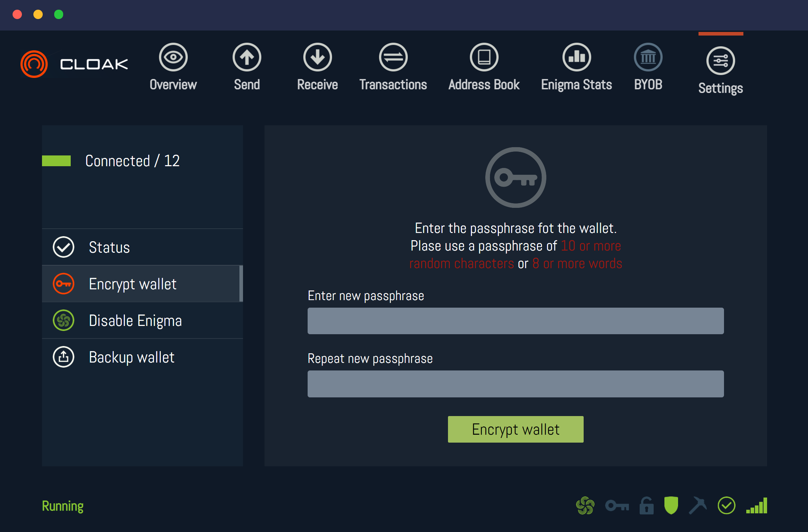This screenshot has height=532, width=808.
Task: Focus the Repeat new passphrase field
Action: 516,384
